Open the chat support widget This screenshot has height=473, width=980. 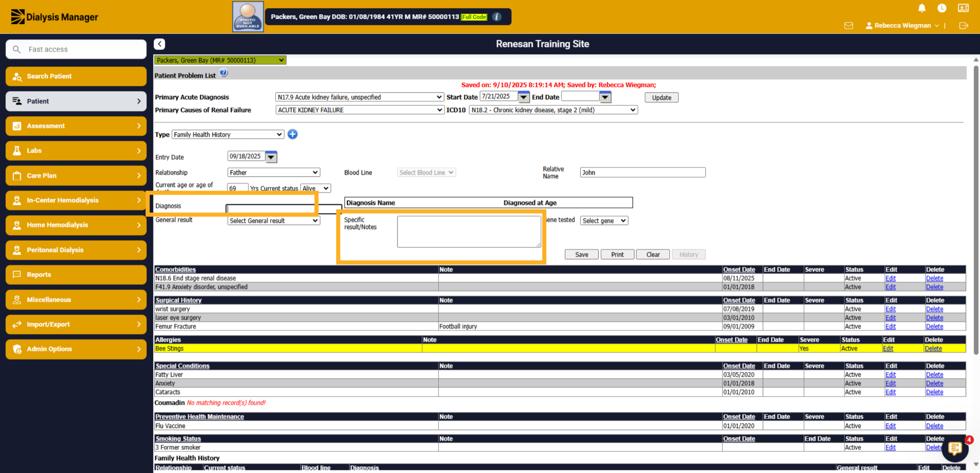[x=955, y=449]
